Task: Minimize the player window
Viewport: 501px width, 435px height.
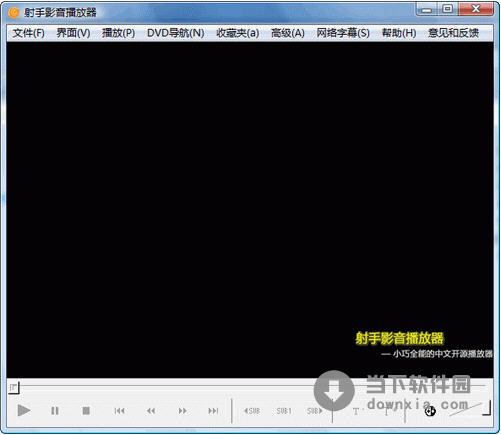Action: (426, 9)
